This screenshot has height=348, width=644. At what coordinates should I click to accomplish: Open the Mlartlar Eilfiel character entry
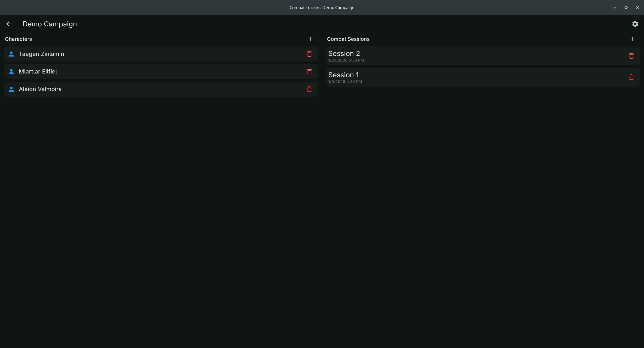point(38,72)
